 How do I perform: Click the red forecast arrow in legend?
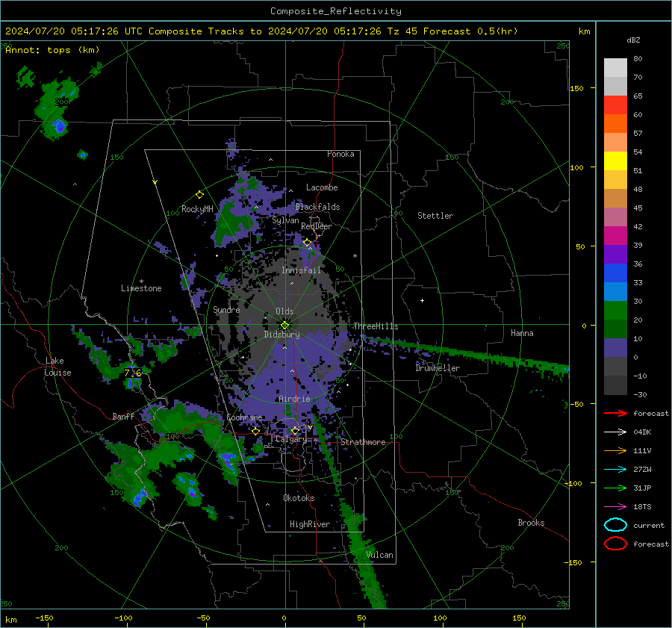coord(615,413)
